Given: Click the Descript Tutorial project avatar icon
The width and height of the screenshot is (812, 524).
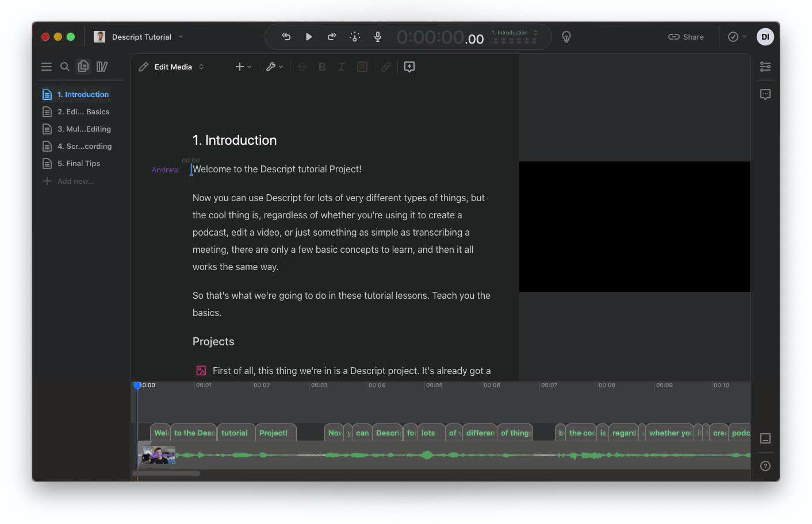Looking at the screenshot, I should click(99, 37).
